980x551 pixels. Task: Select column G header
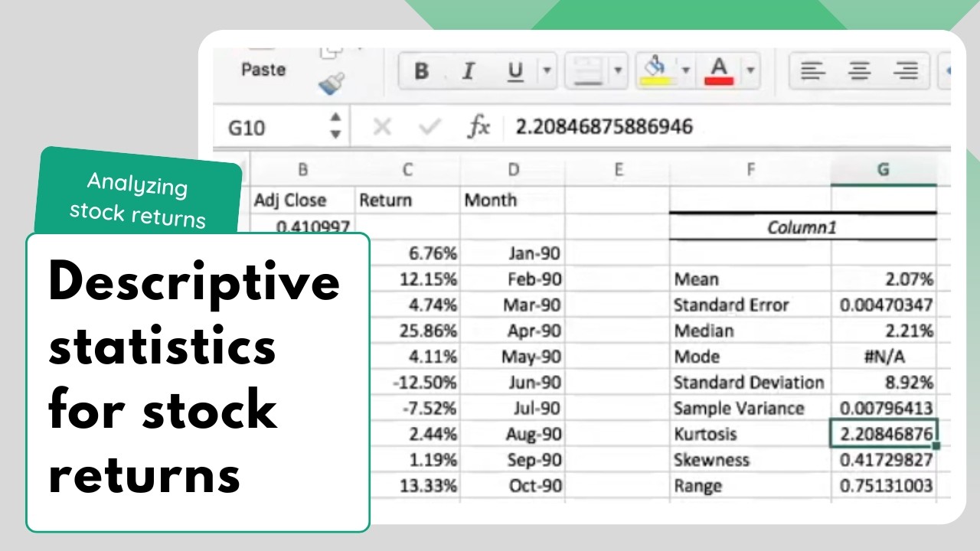click(x=884, y=171)
